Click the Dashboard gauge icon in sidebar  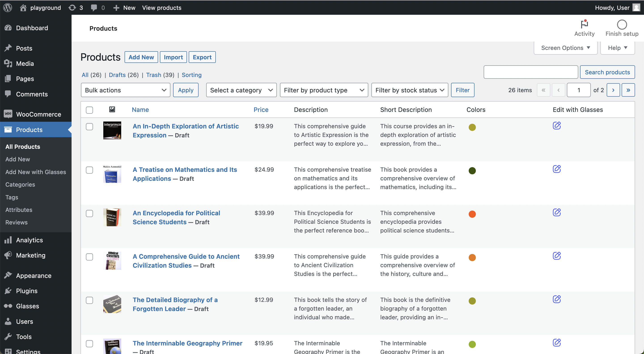tap(8, 28)
